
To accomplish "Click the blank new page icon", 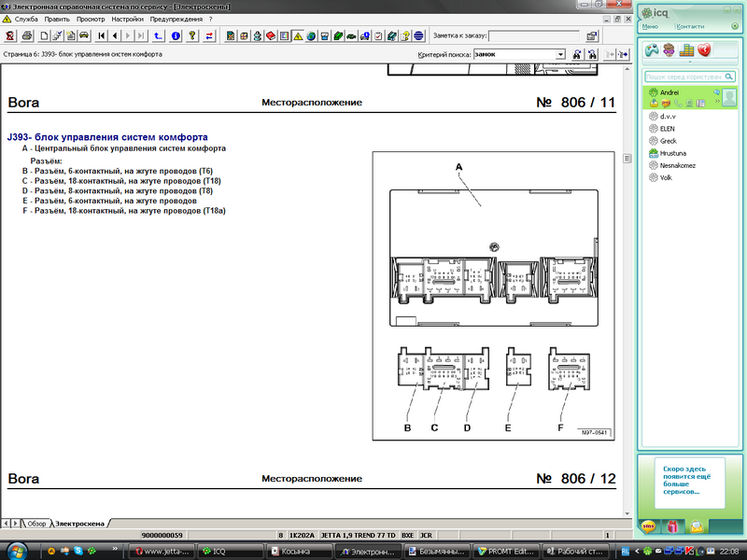I will (x=44, y=35).
